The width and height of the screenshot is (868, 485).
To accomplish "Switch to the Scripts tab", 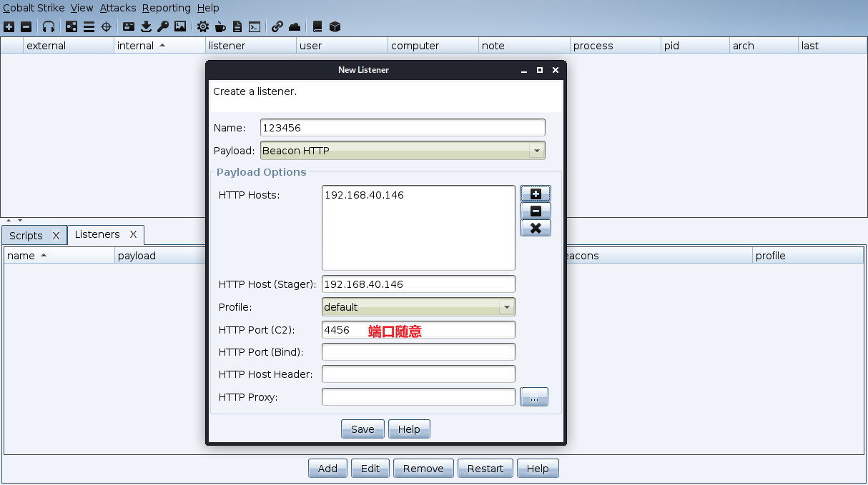I will (26, 236).
